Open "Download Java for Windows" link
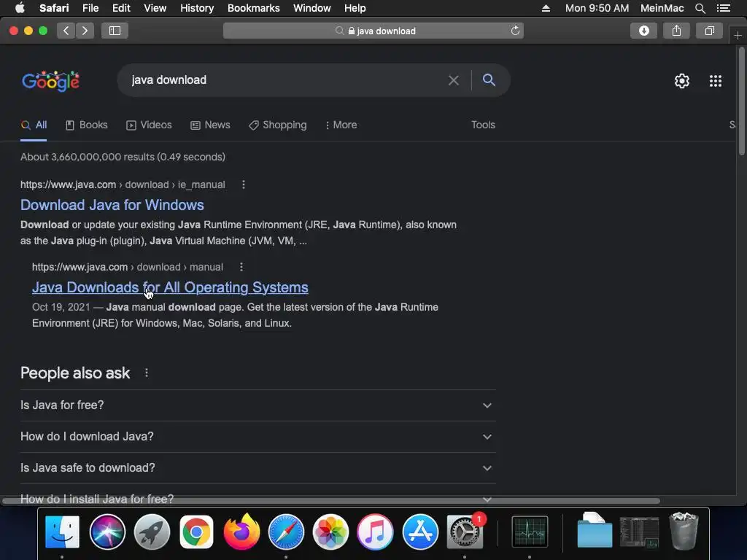Screen dimensions: 747x560 (x=112, y=205)
